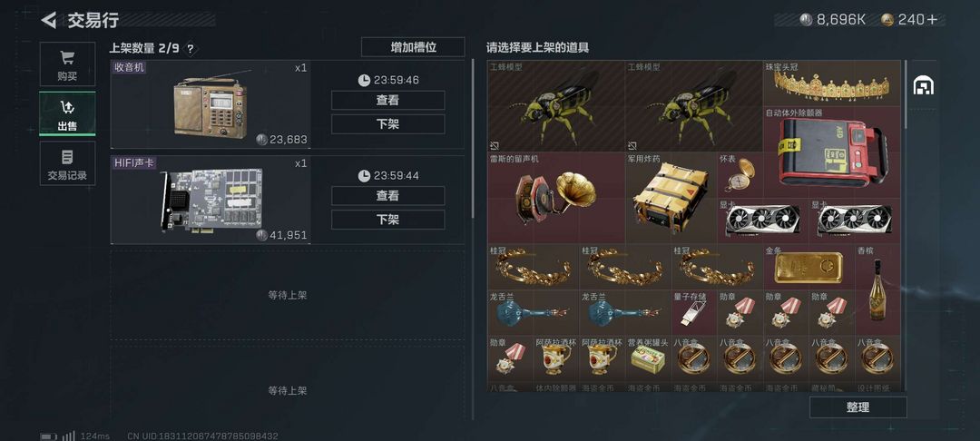Select the 怀表 pocket watch item
The width and height of the screenshot is (980, 441).
coord(740,175)
